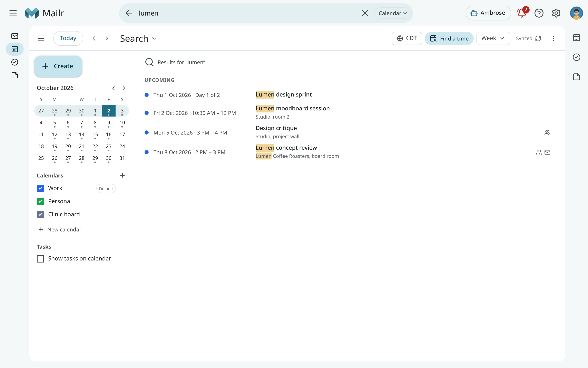588x368 pixels.
Task: Open the Lumen moodboard session result
Action: pyautogui.click(x=347, y=113)
